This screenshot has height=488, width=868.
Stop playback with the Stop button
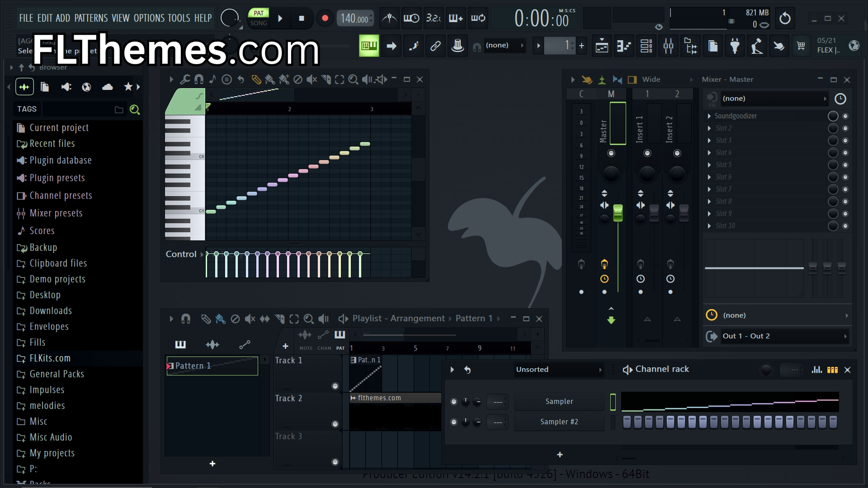pos(302,19)
